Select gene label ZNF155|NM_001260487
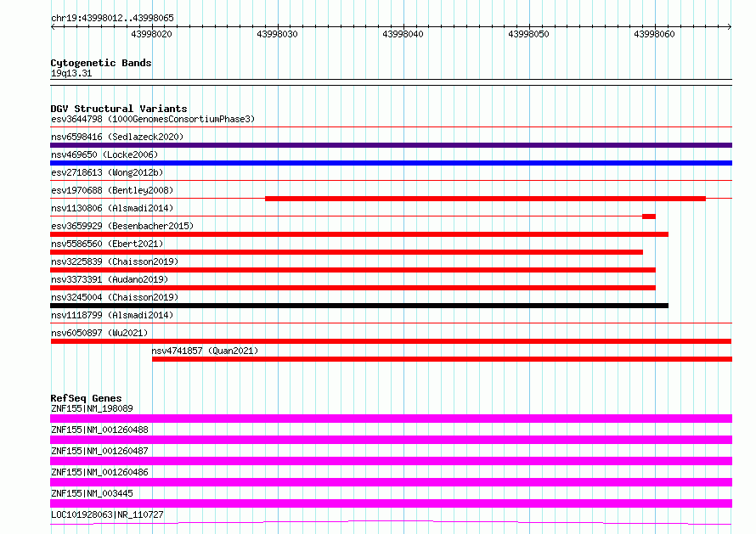The width and height of the screenshot is (756, 534). (99, 451)
